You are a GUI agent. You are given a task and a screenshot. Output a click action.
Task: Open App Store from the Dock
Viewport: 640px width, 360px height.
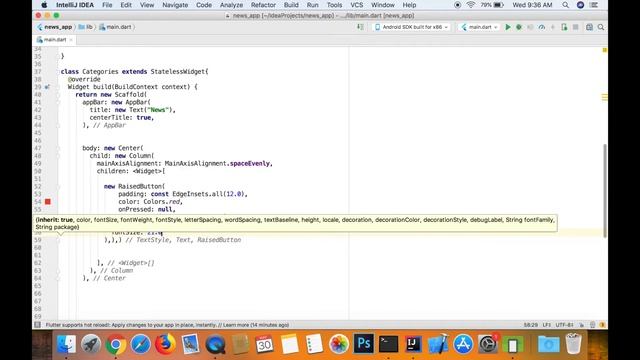click(463, 344)
